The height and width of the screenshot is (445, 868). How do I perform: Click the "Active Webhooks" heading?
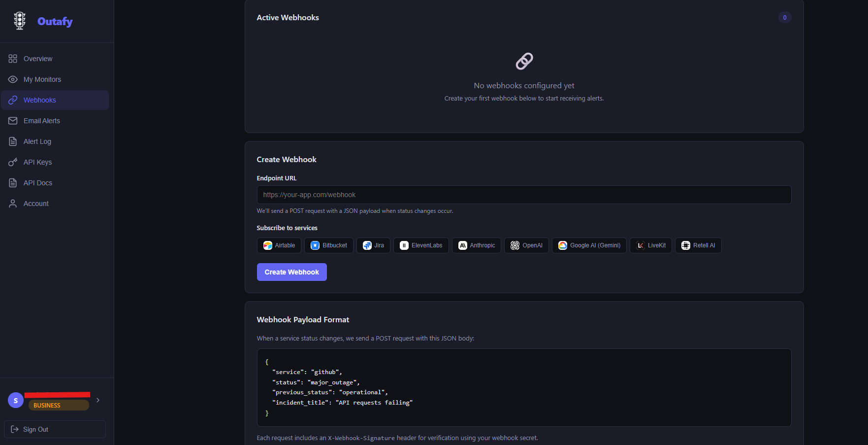coord(288,18)
